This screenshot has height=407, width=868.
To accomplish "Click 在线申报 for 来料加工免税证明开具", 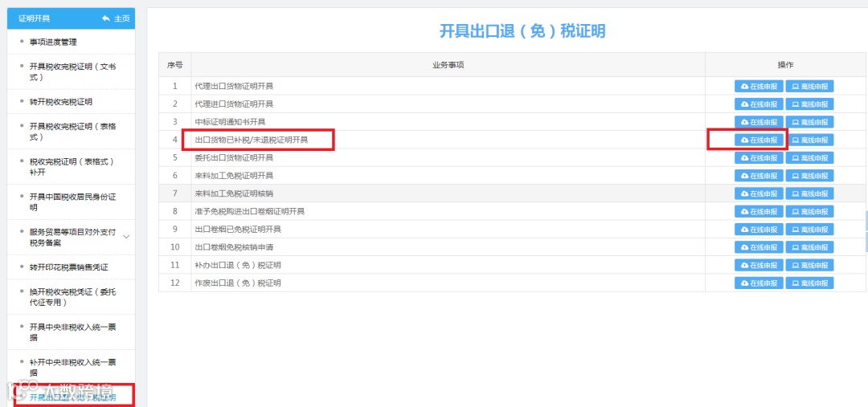I will (759, 176).
